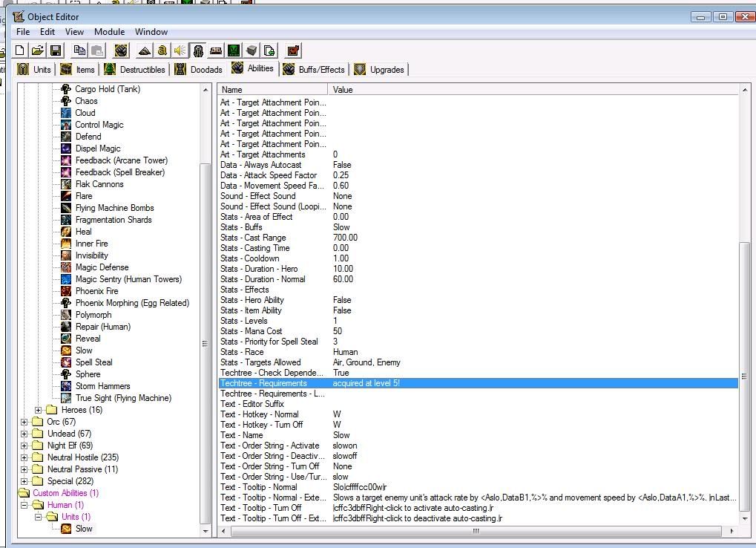Select custom Slow under Custom Abilities Units
This screenshot has width=756, height=548.
click(x=83, y=529)
